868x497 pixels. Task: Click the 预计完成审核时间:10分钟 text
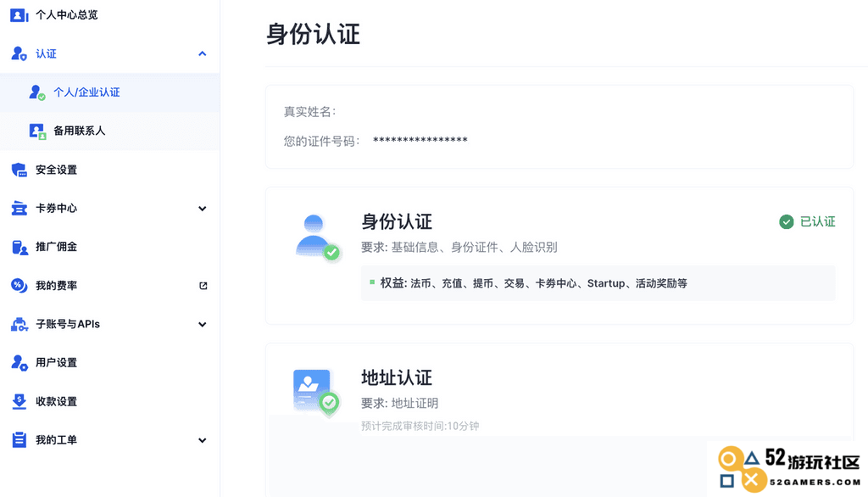tap(420, 426)
